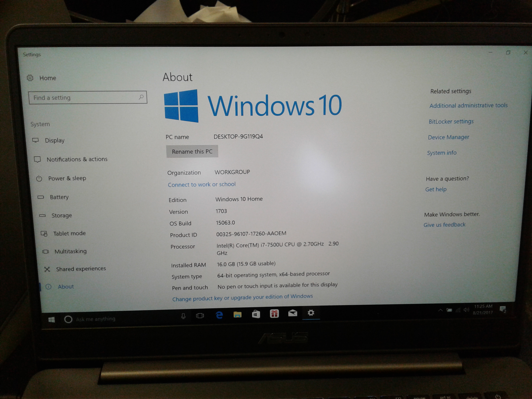This screenshot has height=399, width=532.
Task: Open File Explorer from taskbar
Action: [237, 314]
